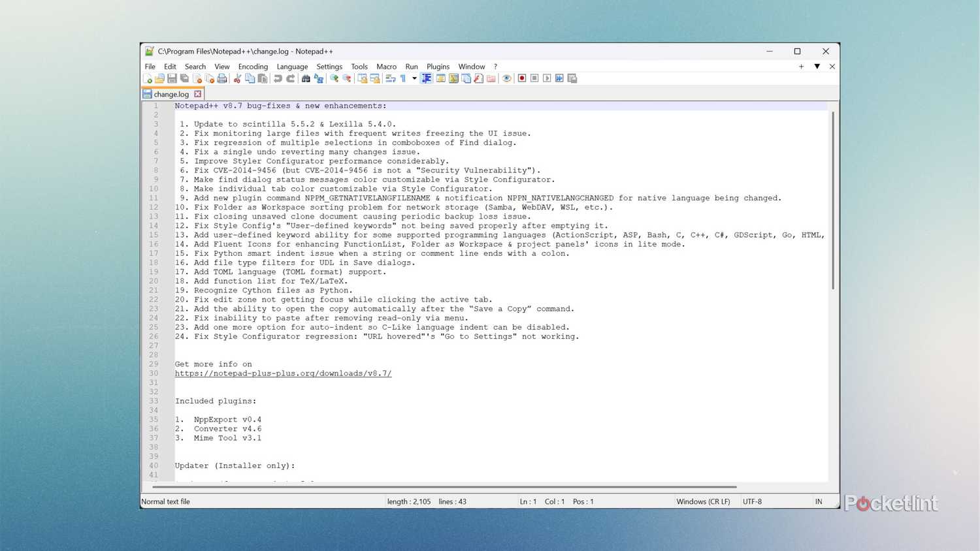The image size is (980, 551).
Task: Close the change.log tab
Action: tap(197, 94)
